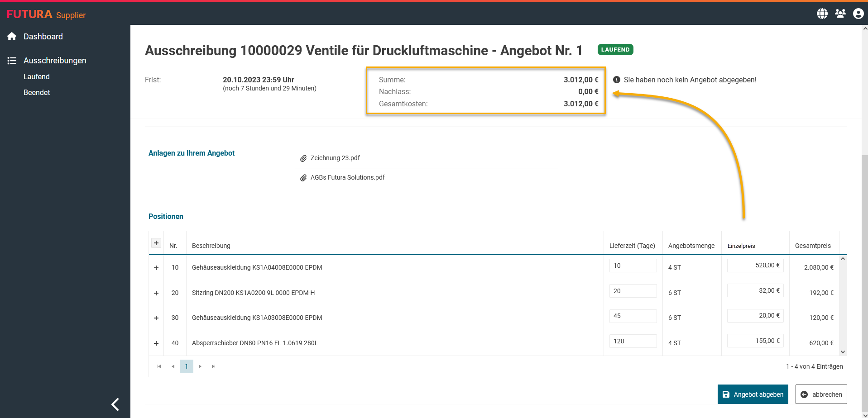Image resolution: width=868 pixels, height=418 pixels.
Task: Select Beendet in the sidebar
Action: pos(37,92)
